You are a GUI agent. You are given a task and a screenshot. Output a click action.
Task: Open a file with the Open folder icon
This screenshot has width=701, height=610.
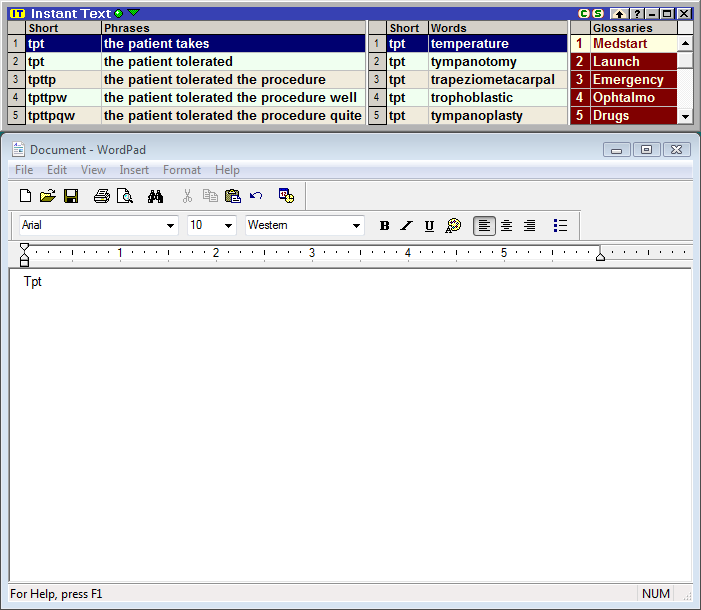pos(47,196)
